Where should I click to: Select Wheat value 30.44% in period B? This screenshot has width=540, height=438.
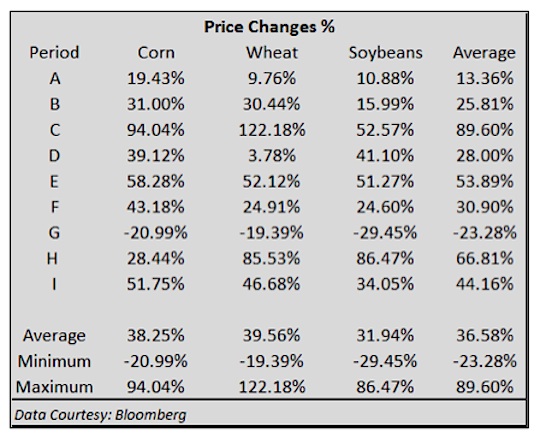[x=272, y=104]
